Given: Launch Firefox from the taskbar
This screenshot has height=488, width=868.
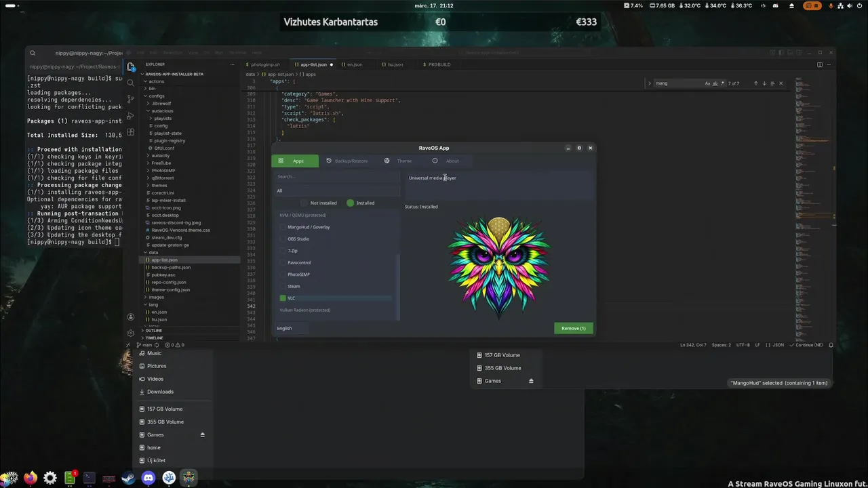Looking at the screenshot, I should tap(30, 478).
